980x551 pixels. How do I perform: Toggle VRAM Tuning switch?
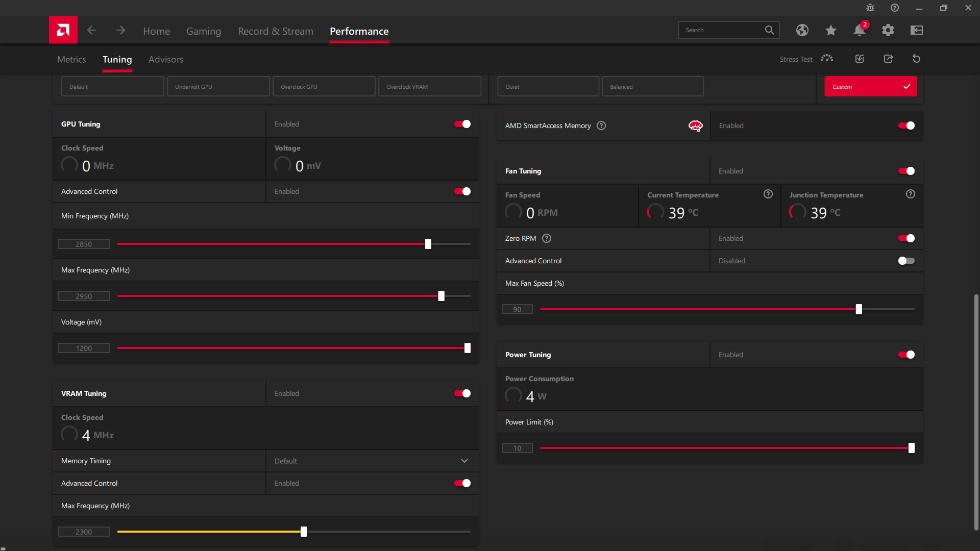[x=462, y=393]
